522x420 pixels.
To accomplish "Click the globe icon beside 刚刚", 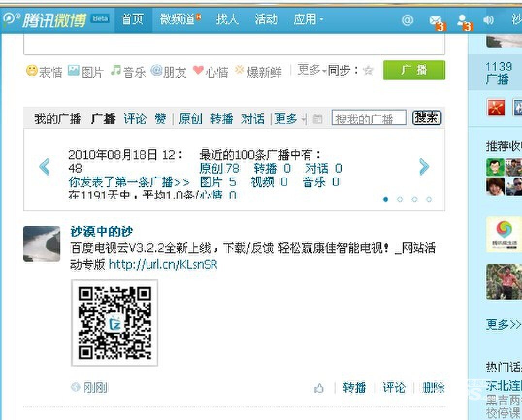I will coord(76,387).
